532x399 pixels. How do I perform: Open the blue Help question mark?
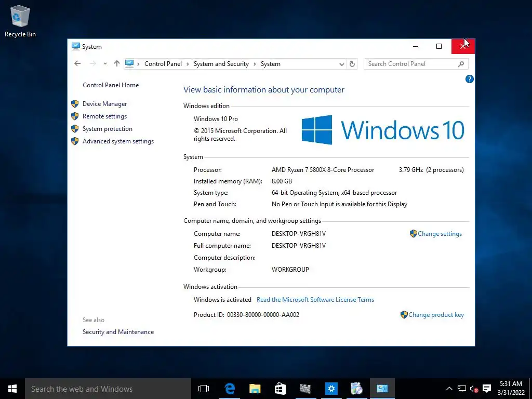(x=469, y=79)
